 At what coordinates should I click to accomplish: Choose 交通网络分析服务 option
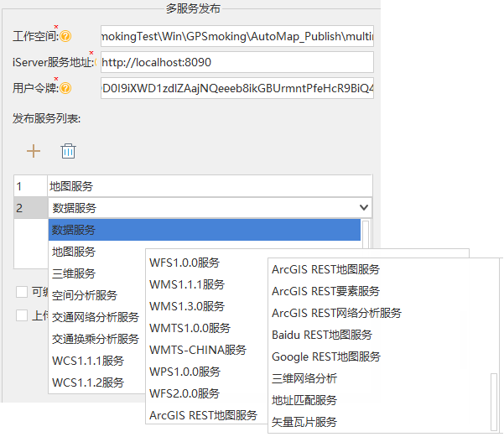click(96, 317)
